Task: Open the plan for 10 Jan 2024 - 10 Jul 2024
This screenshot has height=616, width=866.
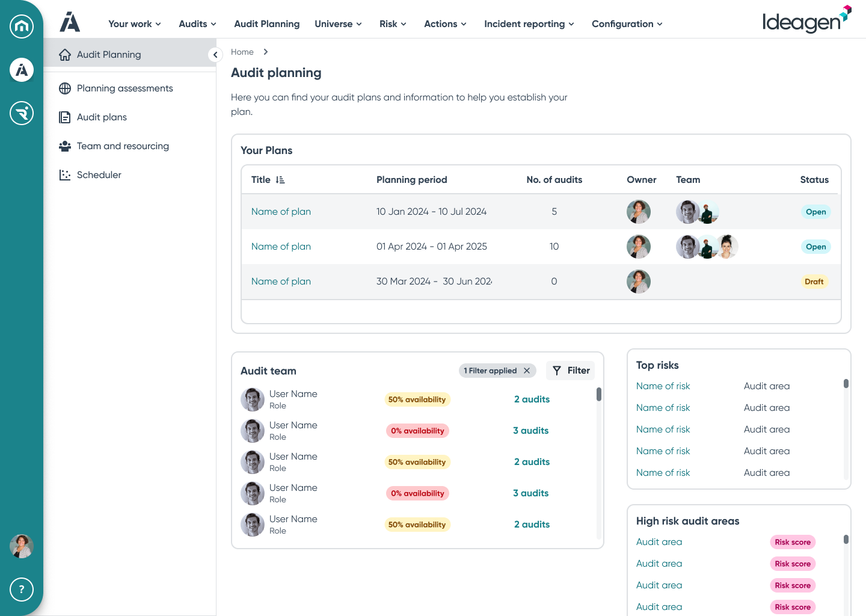Action: pyautogui.click(x=281, y=212)
